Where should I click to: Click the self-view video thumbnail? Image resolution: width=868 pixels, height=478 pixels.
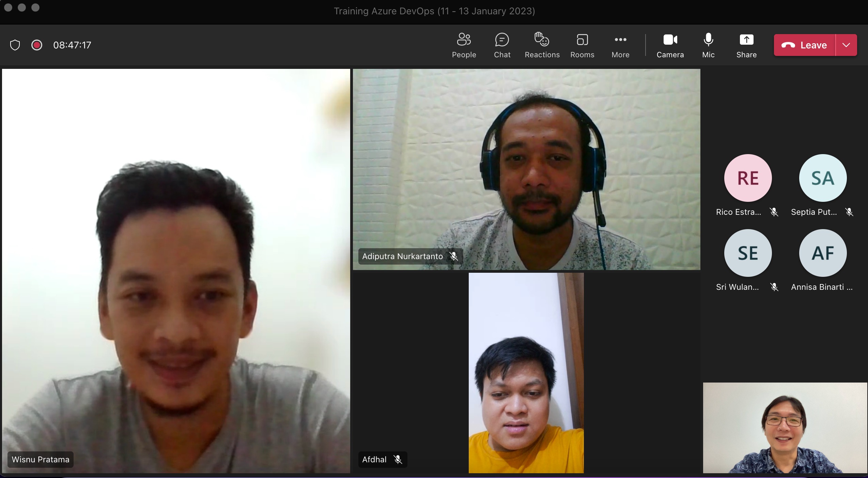[785, 428]
